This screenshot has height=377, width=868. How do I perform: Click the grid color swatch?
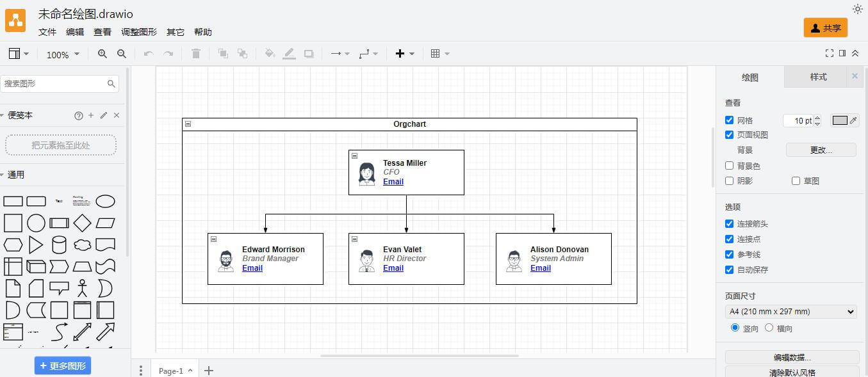tap(840, 120)
